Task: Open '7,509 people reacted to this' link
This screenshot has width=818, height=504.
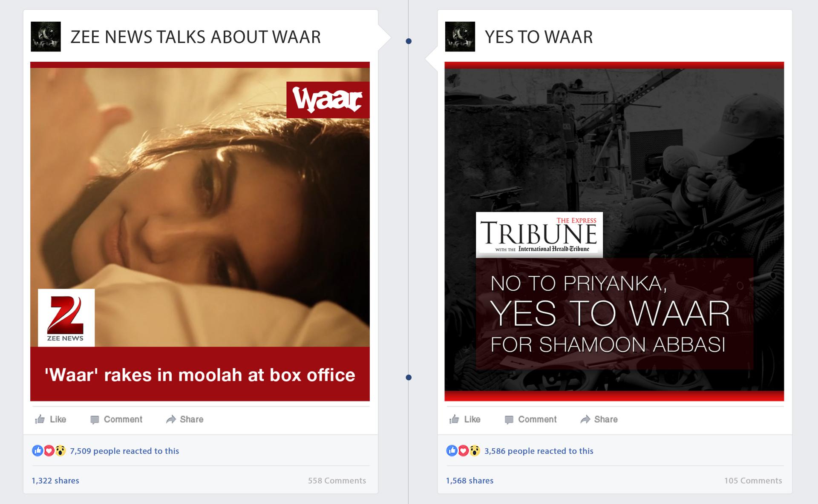Action: pos(124,451)
